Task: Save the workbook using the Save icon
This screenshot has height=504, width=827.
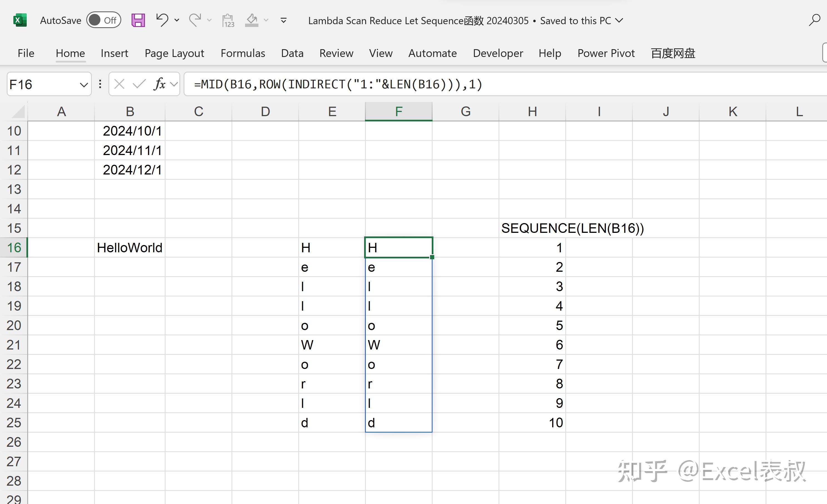Action: click(138, 20)
